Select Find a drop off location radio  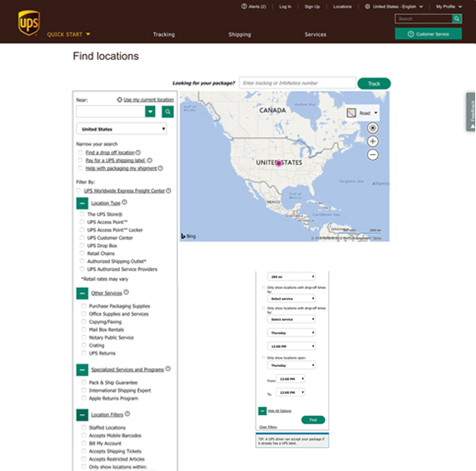(80, 153)
